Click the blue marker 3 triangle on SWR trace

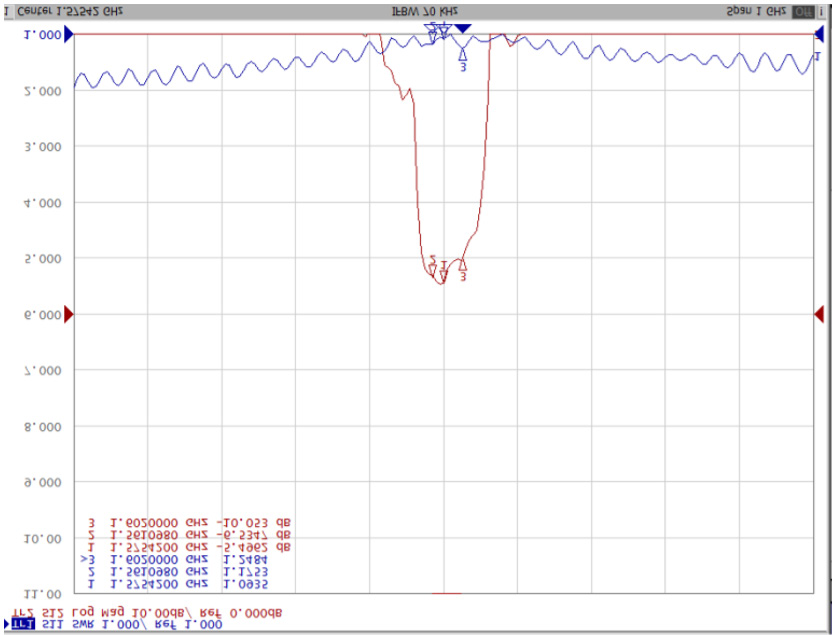click(x=462, y=55)
